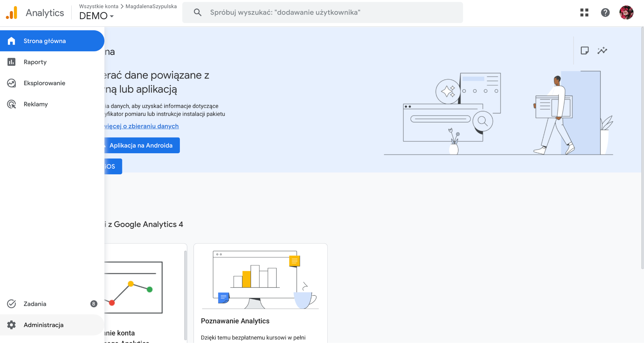
Task: Click the Wszystkie konta breadcrumb link
Action: [x=99, y=6]
